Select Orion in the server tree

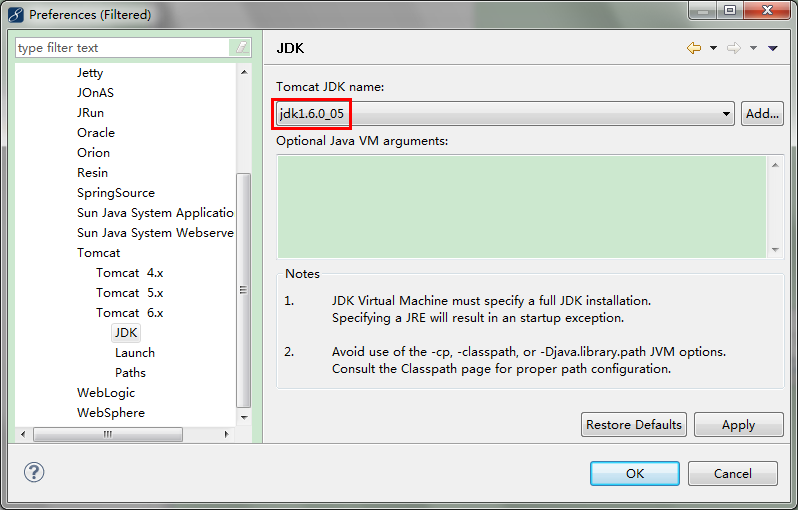(93, 153)
